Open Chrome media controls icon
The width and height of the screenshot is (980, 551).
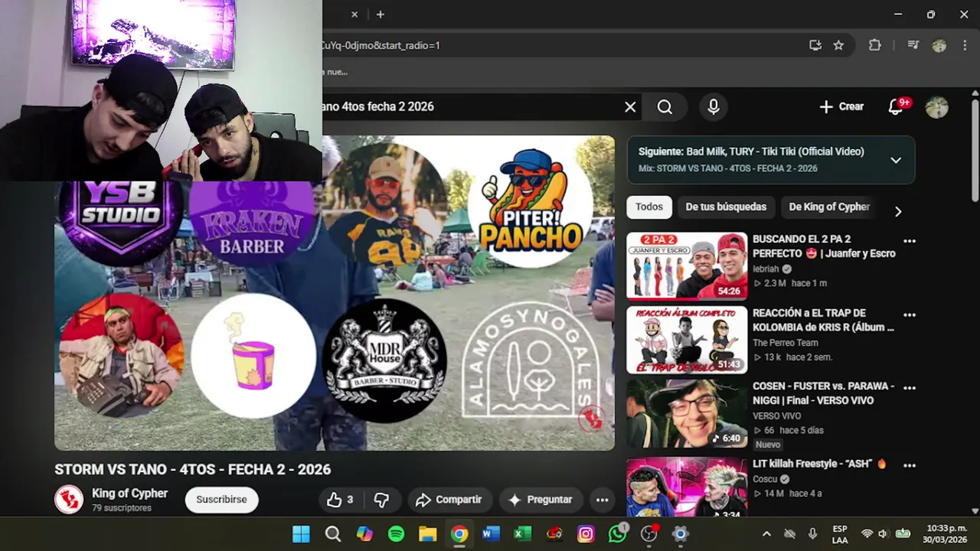pyautogui.click(x=913, y=45)
